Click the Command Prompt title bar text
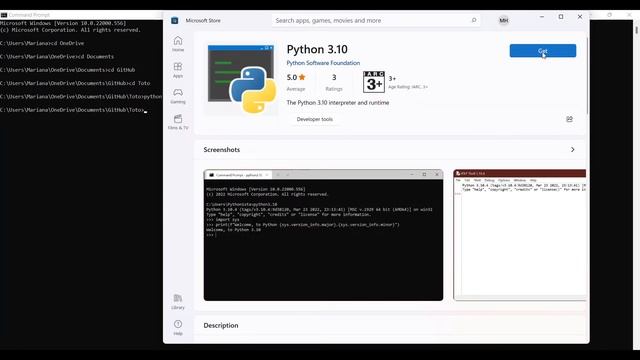Screen dimensions: 640x360 [29, 15]
